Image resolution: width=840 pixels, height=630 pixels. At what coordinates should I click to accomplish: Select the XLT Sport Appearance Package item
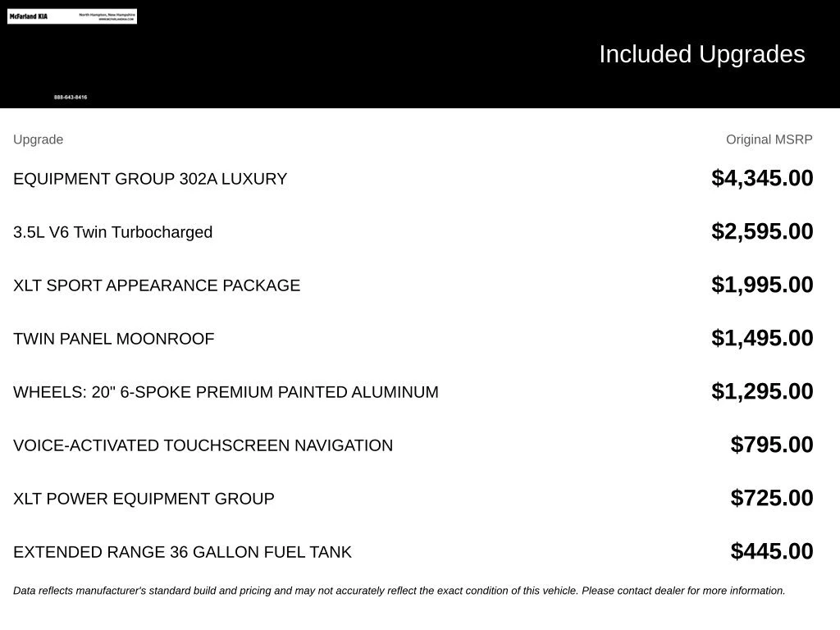(157, 285)
